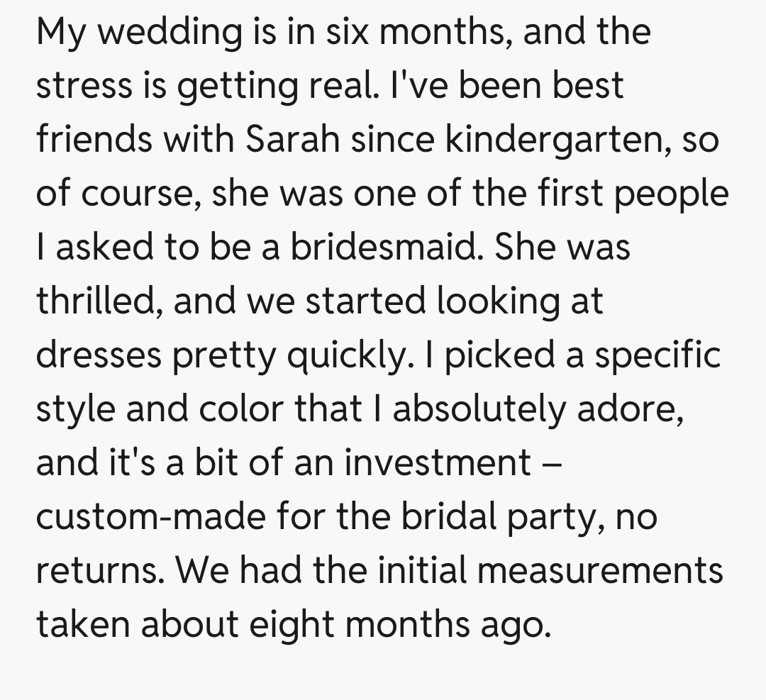Click on the word "bridal"
The width and height of the screenshot is (766, 700).
click(447, 516)
